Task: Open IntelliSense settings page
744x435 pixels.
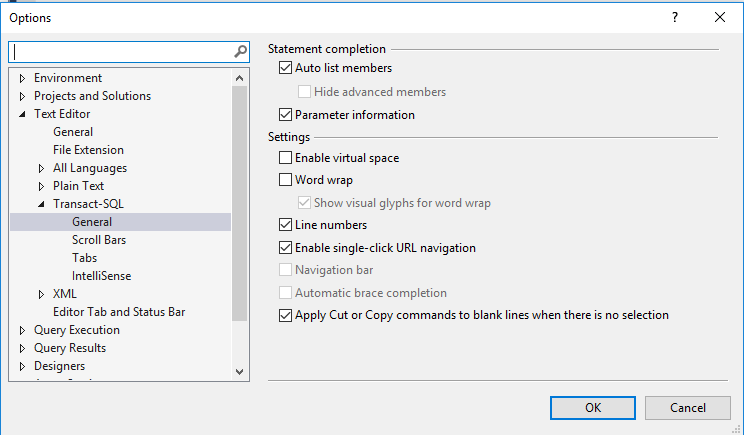Action: pyautogui.click(x=102, y=276)
